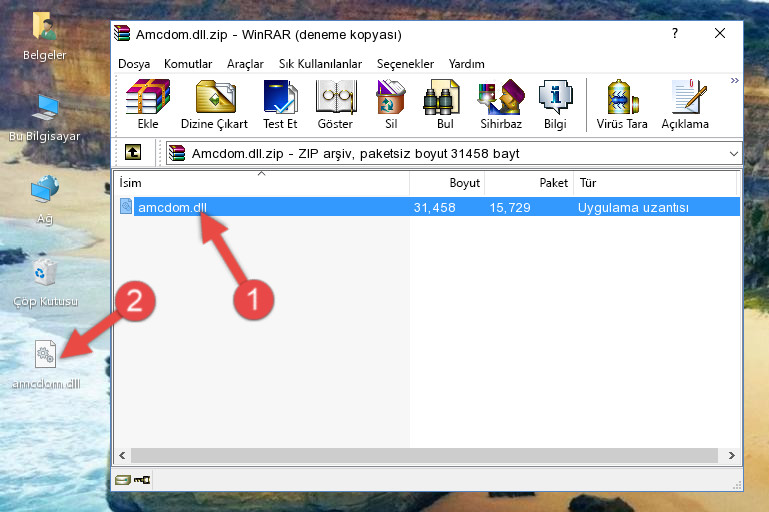
Task: Click the 31,458 size value
Action: [x=435, y=207]
